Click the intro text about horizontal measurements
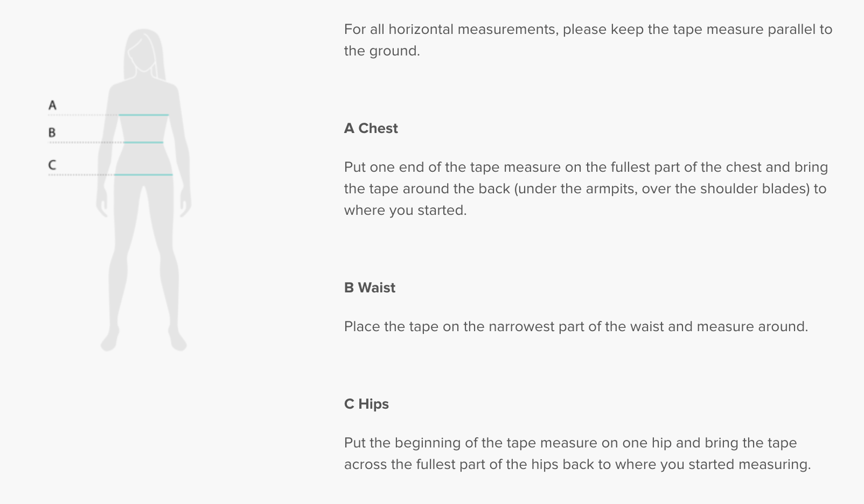Viewport: 864px width, 504px height. (x=588, y=40)
